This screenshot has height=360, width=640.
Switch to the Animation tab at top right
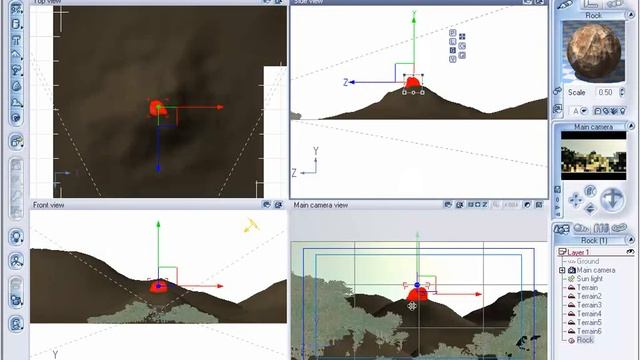point(615,4)
